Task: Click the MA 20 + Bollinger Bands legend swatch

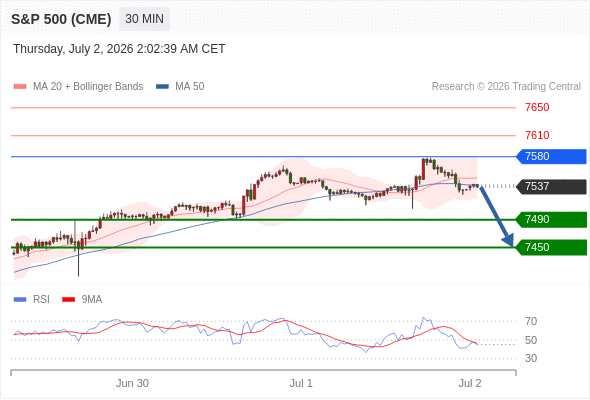Action: (20, 87)
